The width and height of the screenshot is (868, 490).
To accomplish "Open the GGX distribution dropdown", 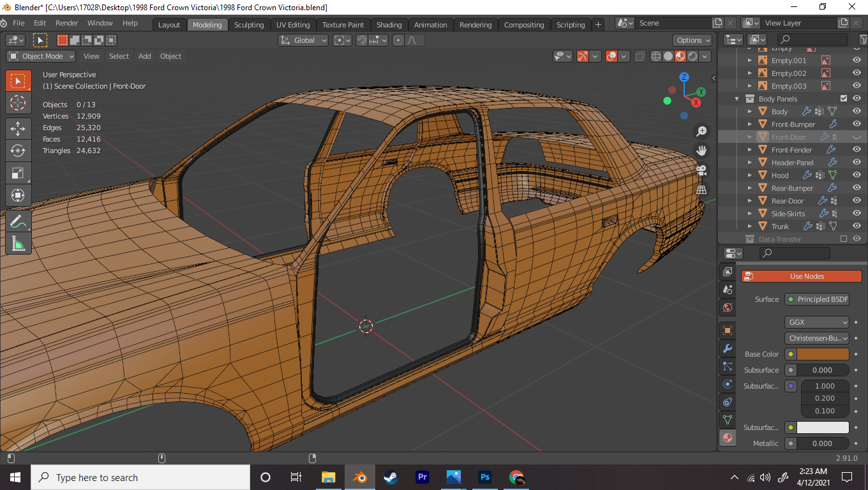I will point(817,322).
